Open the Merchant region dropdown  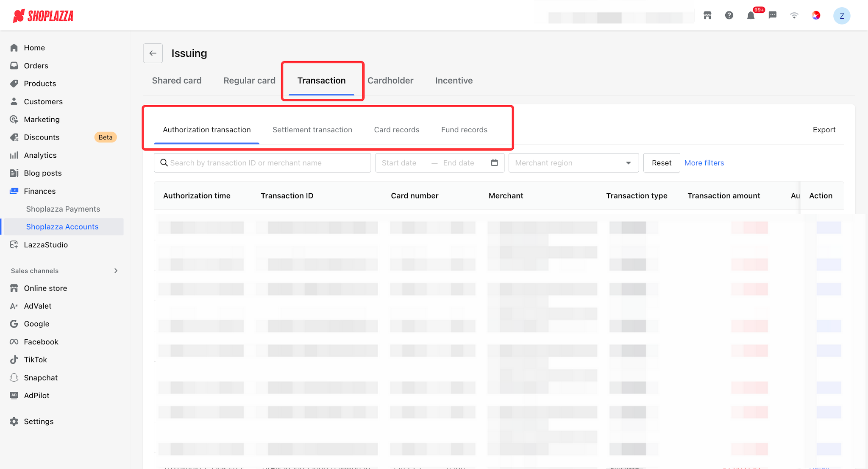[573, 163]
